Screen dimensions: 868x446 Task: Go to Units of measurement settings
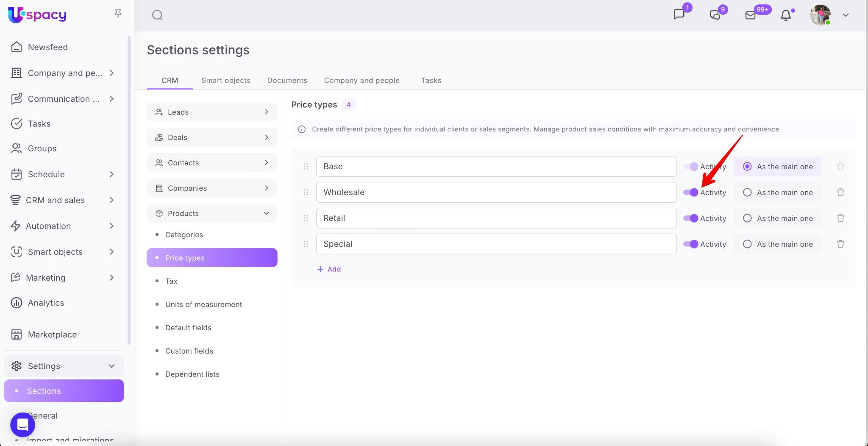click(x=203, y=304)
